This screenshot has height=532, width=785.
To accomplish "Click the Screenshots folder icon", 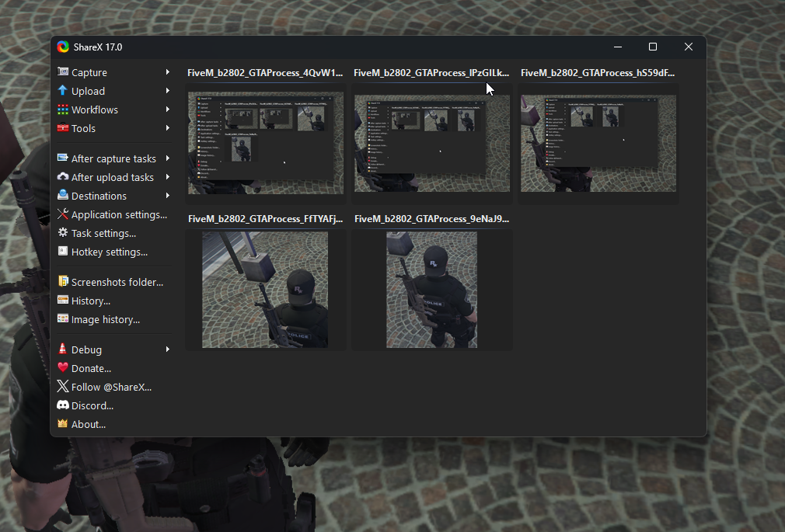I will [63, 281].
